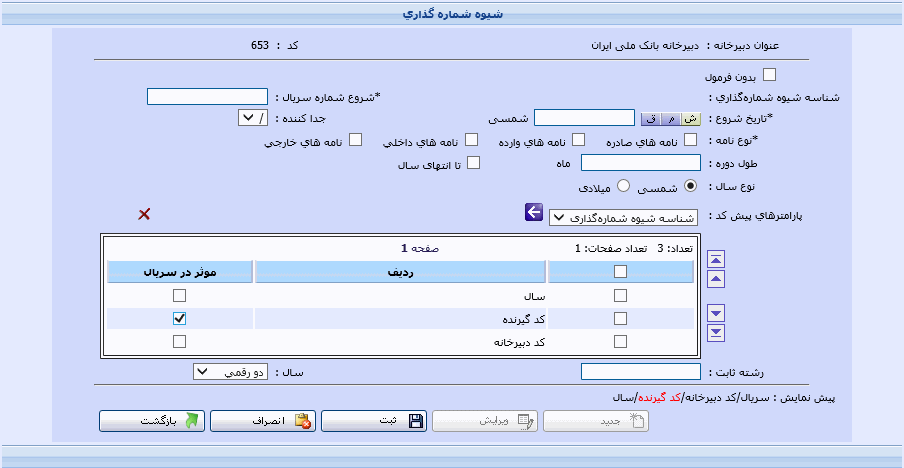Click the blue left-arrow add parameter icon

[533, 212]
